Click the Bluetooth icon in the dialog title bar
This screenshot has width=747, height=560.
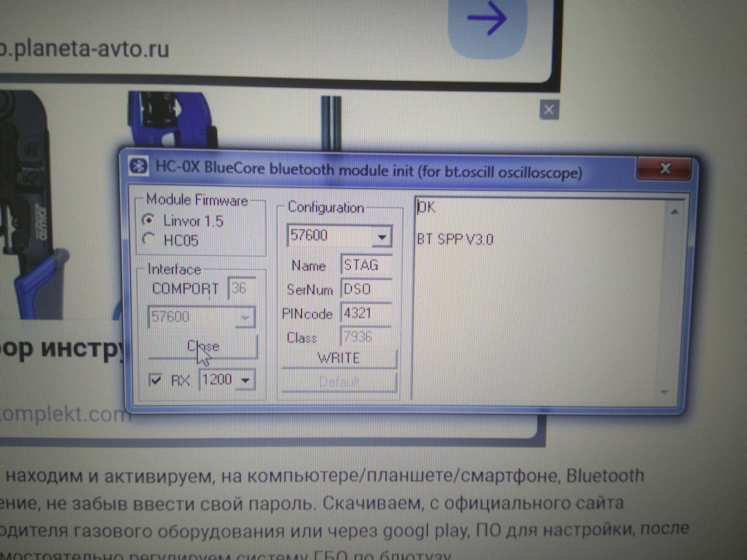pos(139,166)
